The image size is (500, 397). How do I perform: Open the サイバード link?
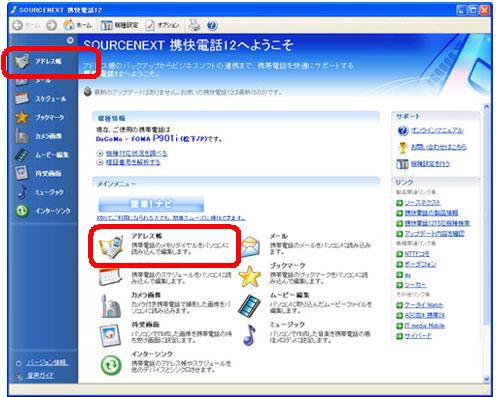(418, 336)
